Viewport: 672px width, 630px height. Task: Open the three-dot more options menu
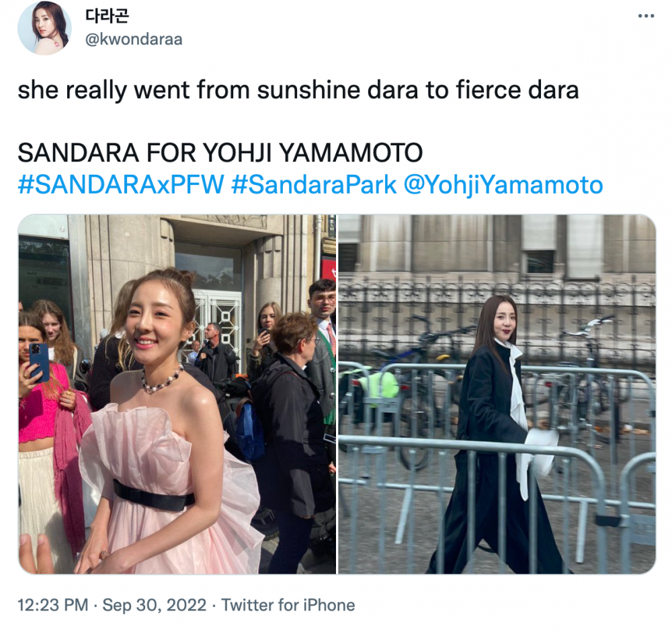pyautogui.click(x=646, y=16)
